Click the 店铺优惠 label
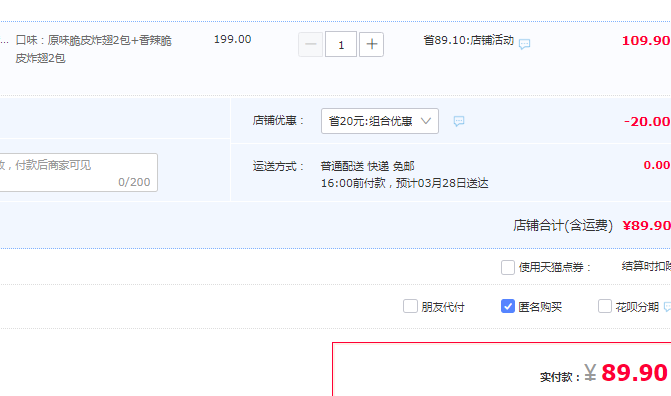The width and height of the screenshot is (671, 396). pos(278,121)
